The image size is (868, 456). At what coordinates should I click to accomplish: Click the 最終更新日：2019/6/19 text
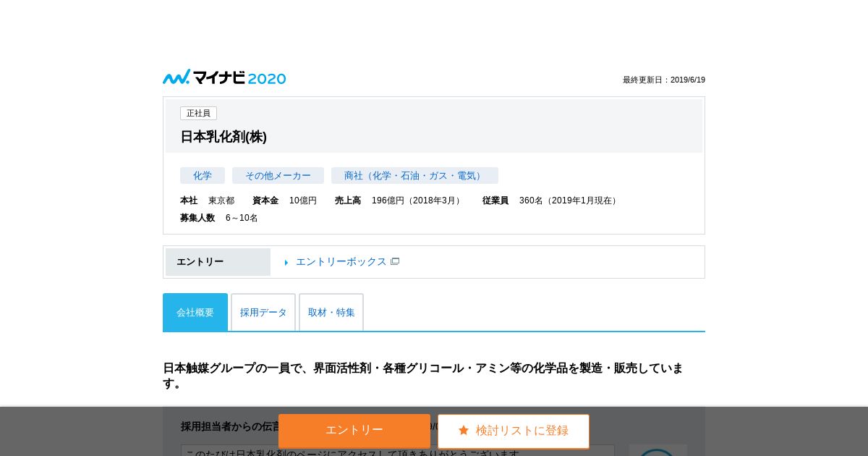pos(664,80)
